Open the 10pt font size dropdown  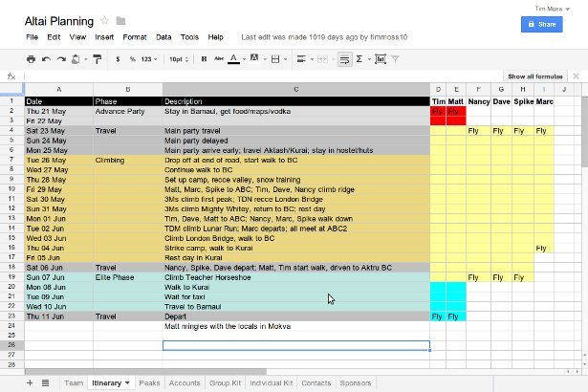[x=179, y=59]
